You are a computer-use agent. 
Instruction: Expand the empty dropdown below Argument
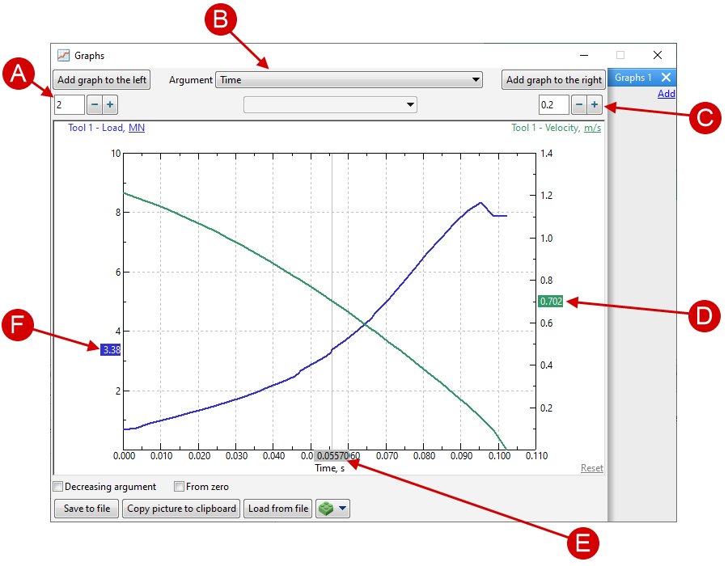pos(331,104)
